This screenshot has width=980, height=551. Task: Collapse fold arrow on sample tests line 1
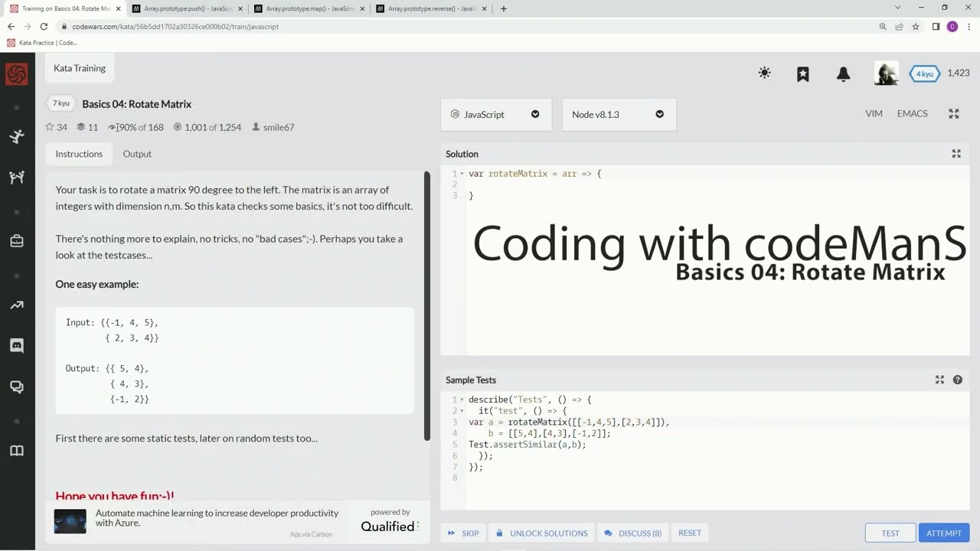point(462,399)
